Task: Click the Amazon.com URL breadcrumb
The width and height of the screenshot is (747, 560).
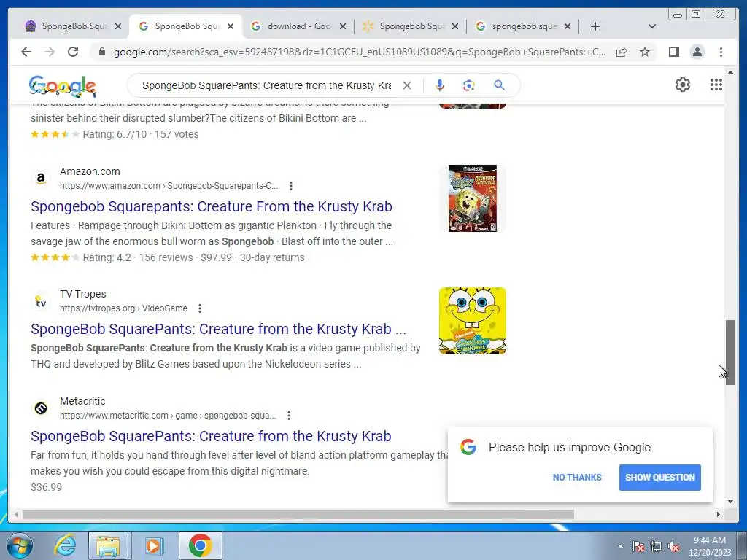Action: [169, 186]
